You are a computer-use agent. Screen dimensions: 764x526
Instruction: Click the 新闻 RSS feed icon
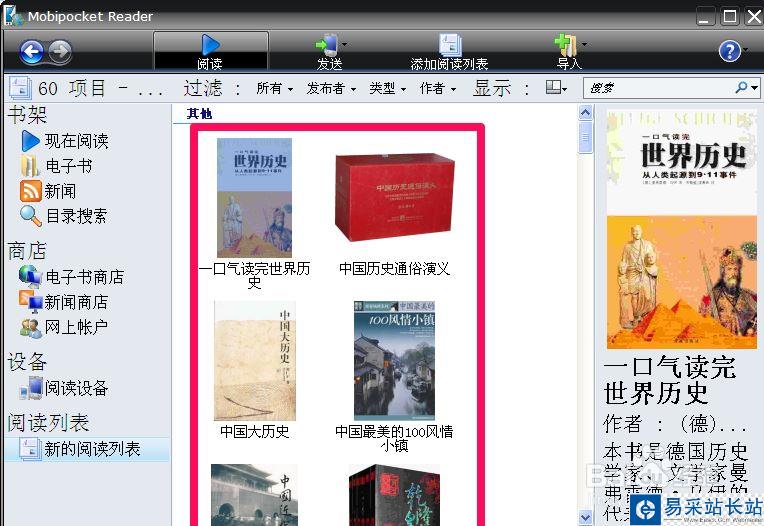pos(30,191)
